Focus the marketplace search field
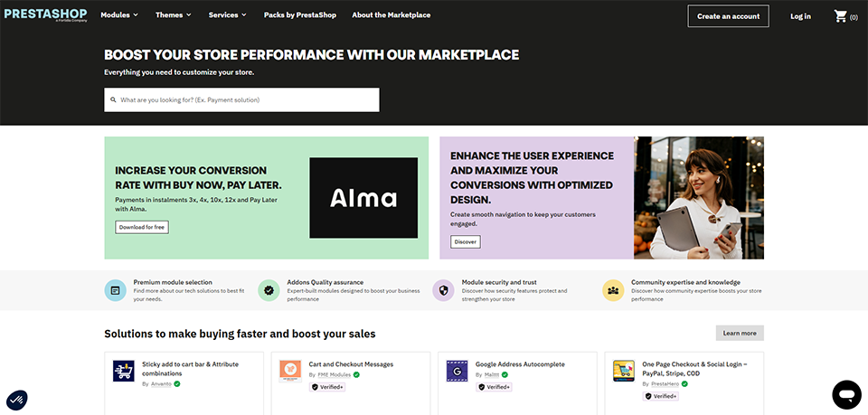This screenshot has width=868, height=415. 246,99
